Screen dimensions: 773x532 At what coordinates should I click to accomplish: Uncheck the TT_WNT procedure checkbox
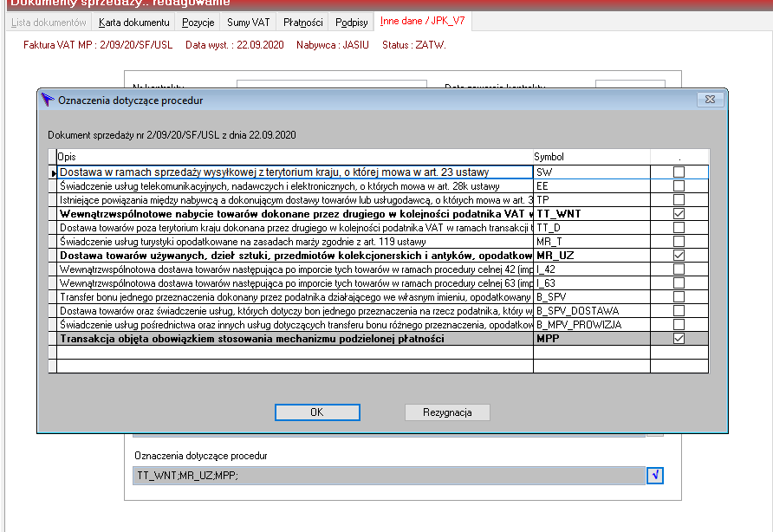point(679,213)
